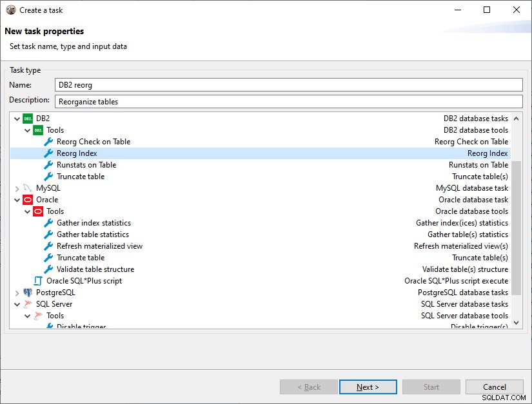Focus the task Name input field
The height and width of the screenshot is (404, 532).
pos(289,85)
